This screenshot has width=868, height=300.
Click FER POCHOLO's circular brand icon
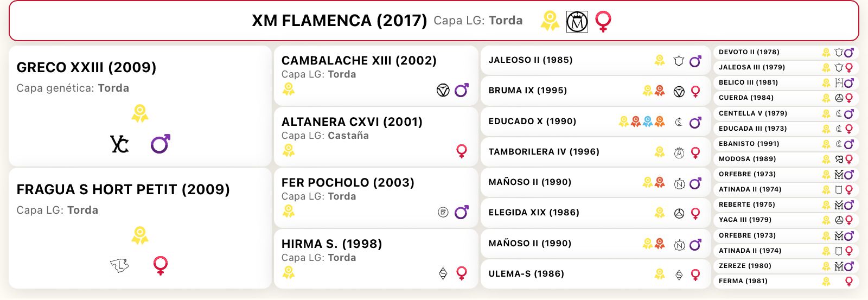pyautogui.click(x=443, y=212)
